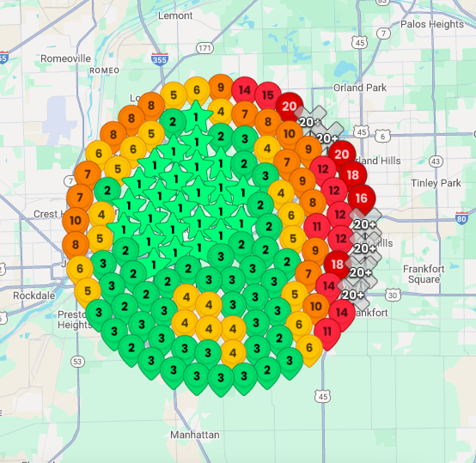Click the dark red 20 pin beside the 15 pin
Image resolution: width=476 pixels, height=463 pixels.
coord(290,107)
